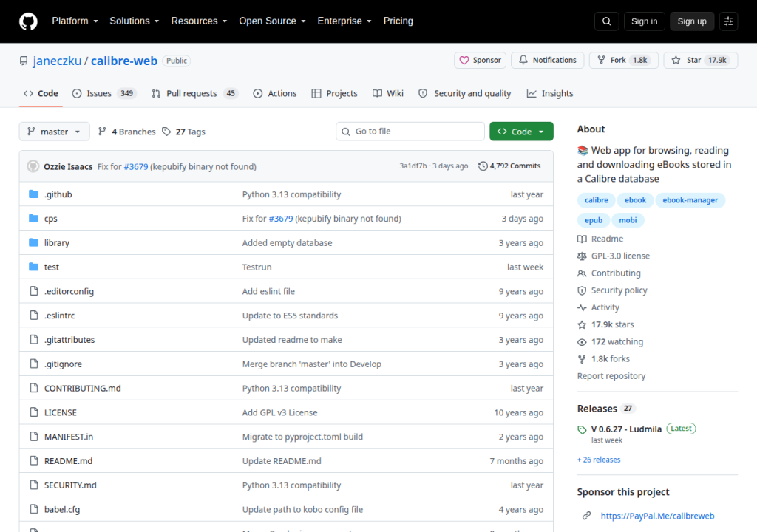The width and height of the screenshot is (757, 532).
Task: Open the janeczku owner profile link
Action: [x=57, y=61]
